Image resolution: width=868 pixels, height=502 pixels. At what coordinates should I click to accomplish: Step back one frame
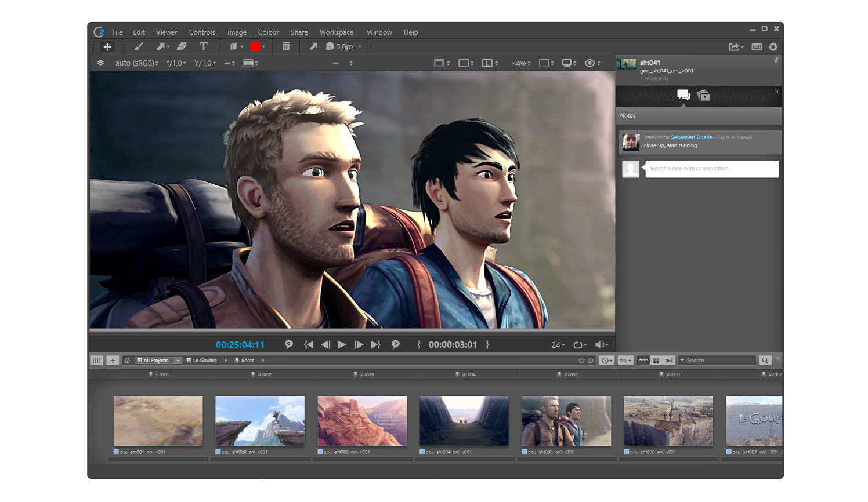coord(325,344)
